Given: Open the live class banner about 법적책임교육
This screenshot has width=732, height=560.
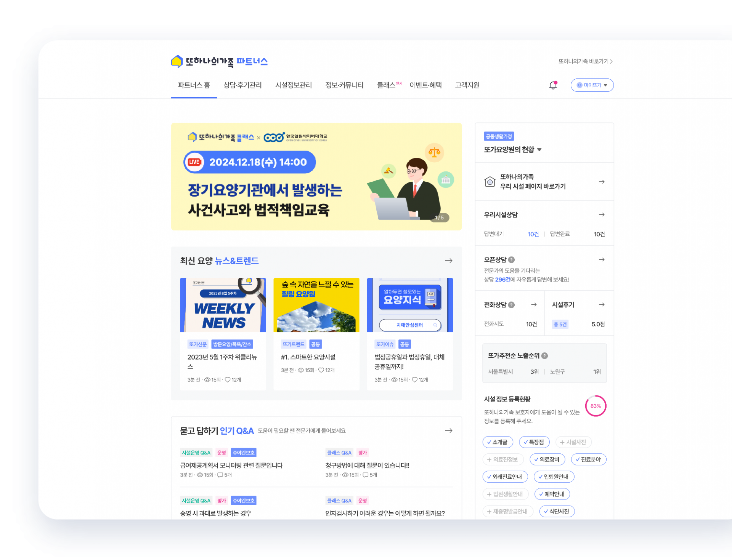Looking at the screenshot, I should (316, 176).
